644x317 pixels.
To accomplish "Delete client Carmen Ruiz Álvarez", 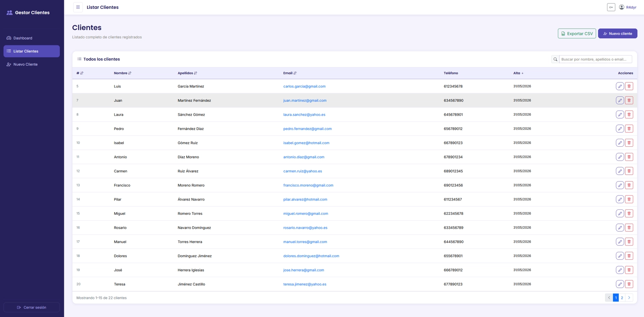I will pos(629,171).
